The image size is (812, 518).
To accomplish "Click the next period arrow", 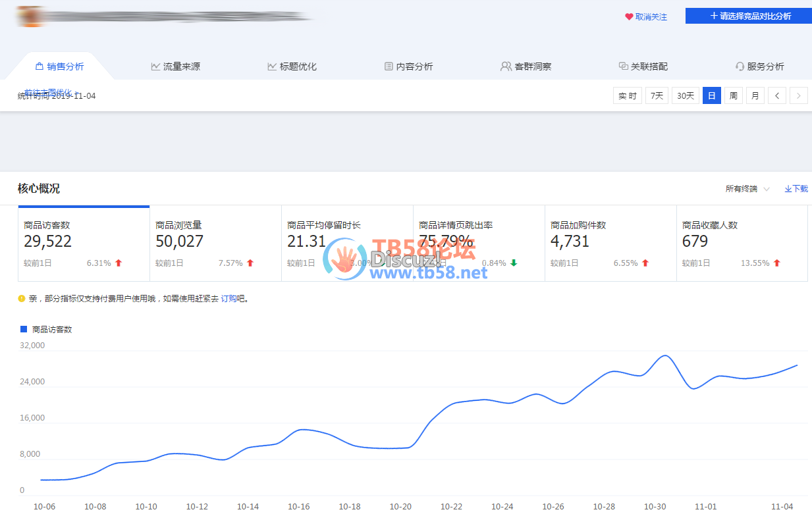I will click(x=799, y=96).
